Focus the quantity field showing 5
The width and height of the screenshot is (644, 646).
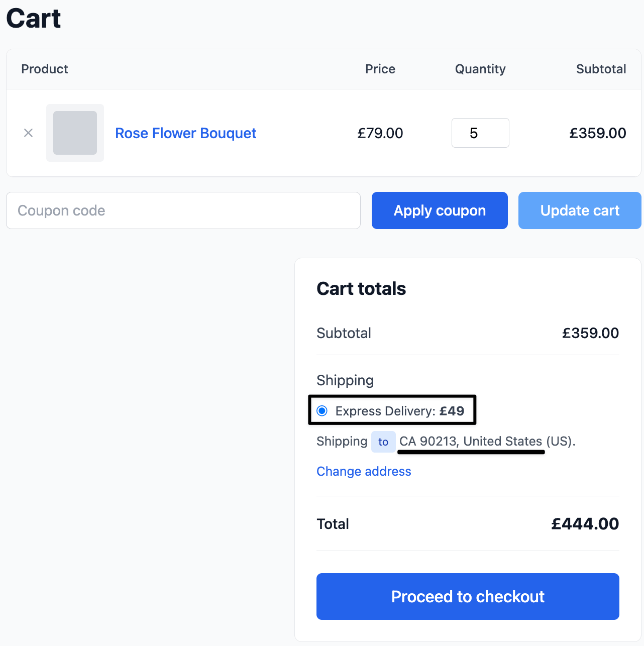480,133
